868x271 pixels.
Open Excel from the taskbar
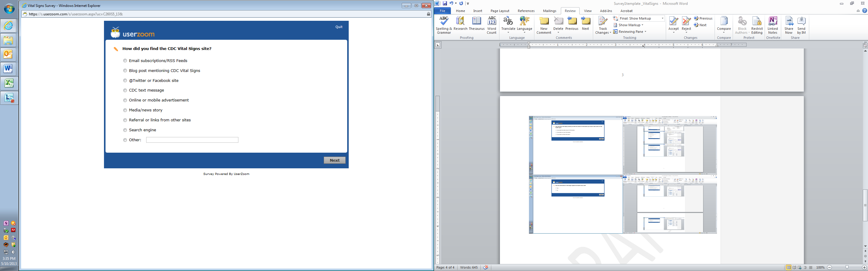[x=8, y=83]
